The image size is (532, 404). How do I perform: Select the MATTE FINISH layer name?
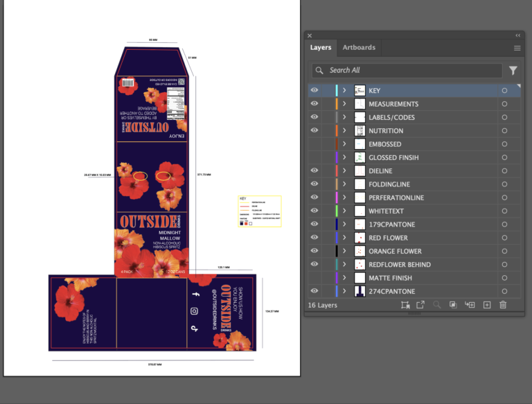coord(390,278)
